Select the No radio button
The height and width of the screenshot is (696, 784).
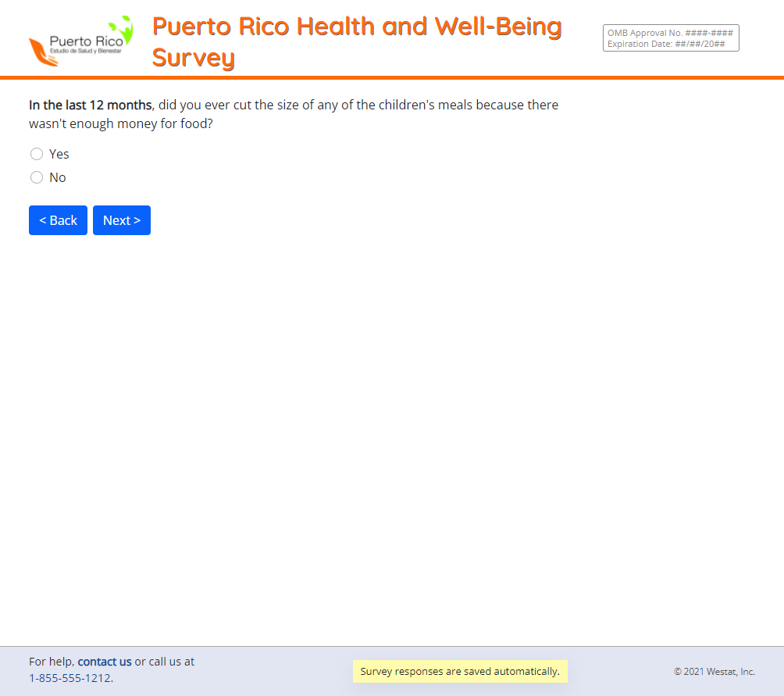(x=37, y=177)
